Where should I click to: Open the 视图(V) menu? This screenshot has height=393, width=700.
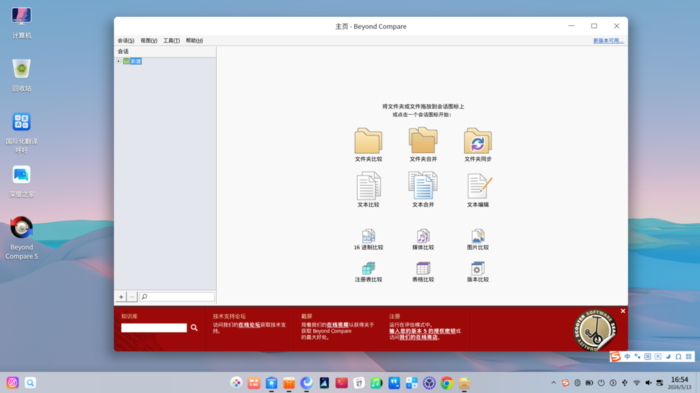(149, 41)
